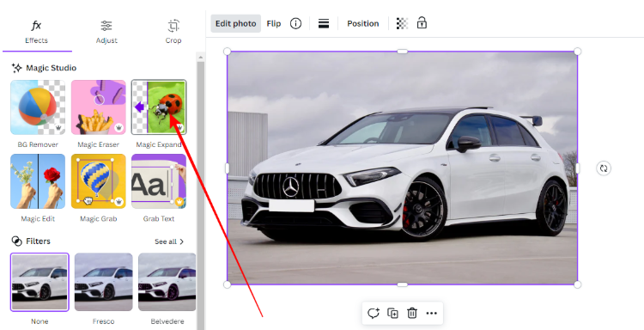
Task: Select the Magic Grab tool
Action: [99, 181]
